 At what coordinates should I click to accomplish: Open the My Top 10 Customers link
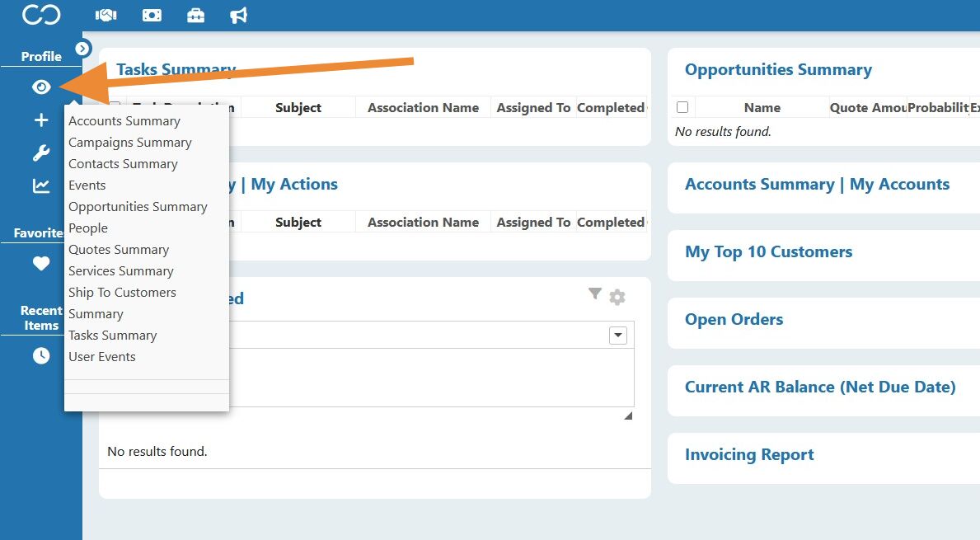click(x=769, y=252)
